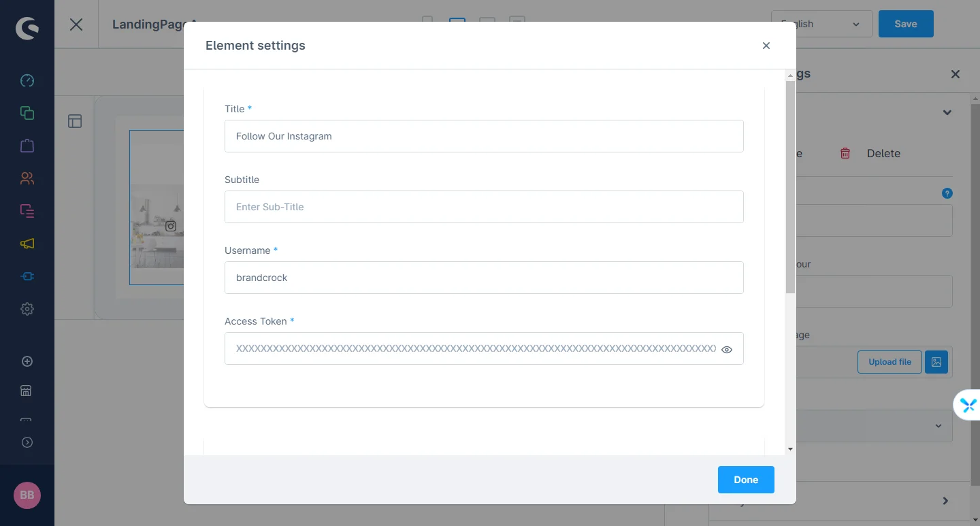Image resolution: width=980 pixels, height=526 pixels.
Task: Collapse the section with the top chevron
Action: [x=947, y=113]
